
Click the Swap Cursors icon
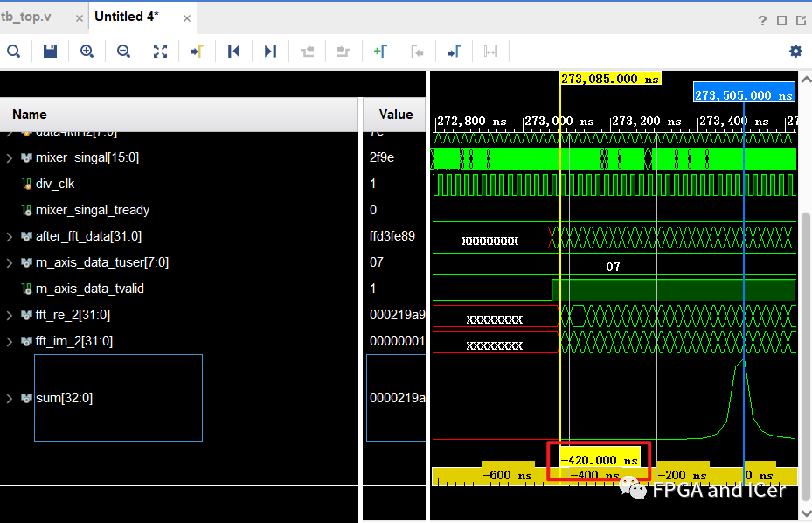[490, 52]
